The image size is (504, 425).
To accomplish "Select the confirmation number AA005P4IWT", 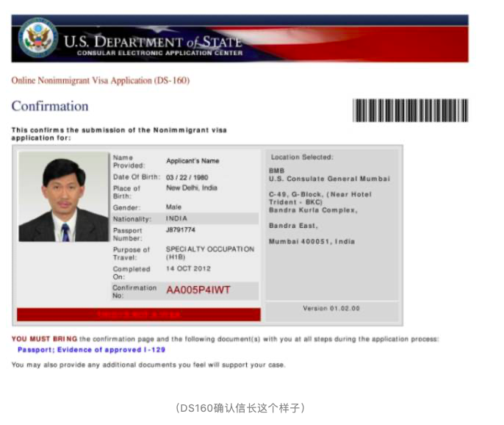I will pos(198,290).
